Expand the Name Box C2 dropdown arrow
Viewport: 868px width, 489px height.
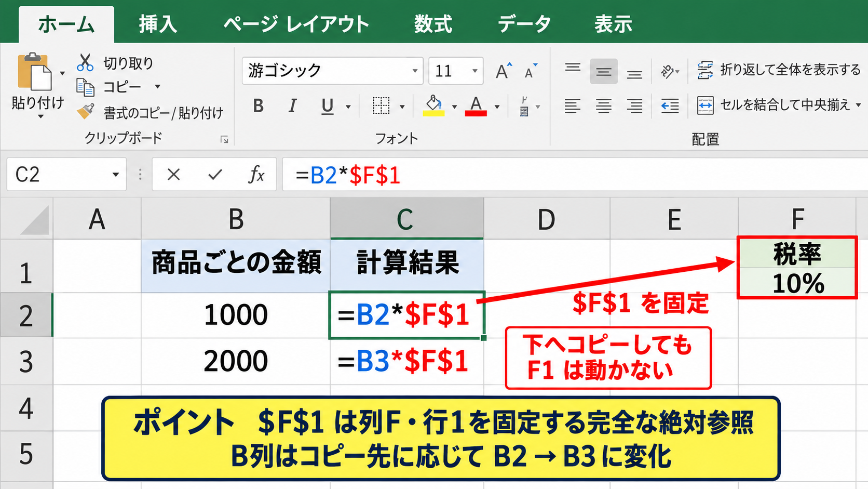[116, 175]
